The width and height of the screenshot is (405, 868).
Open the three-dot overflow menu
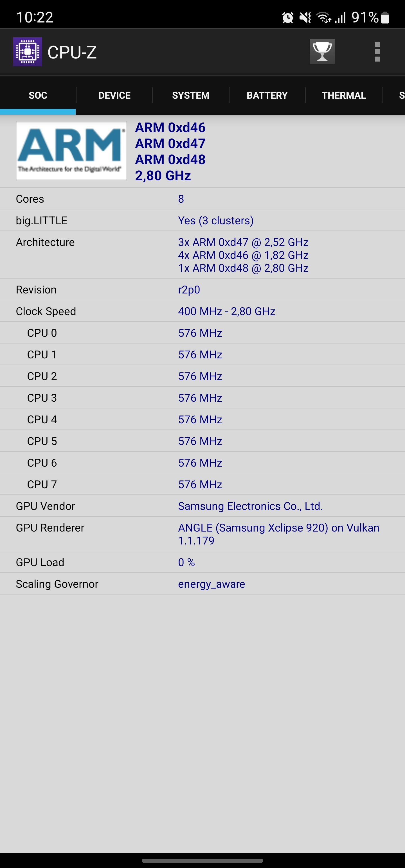377,52
